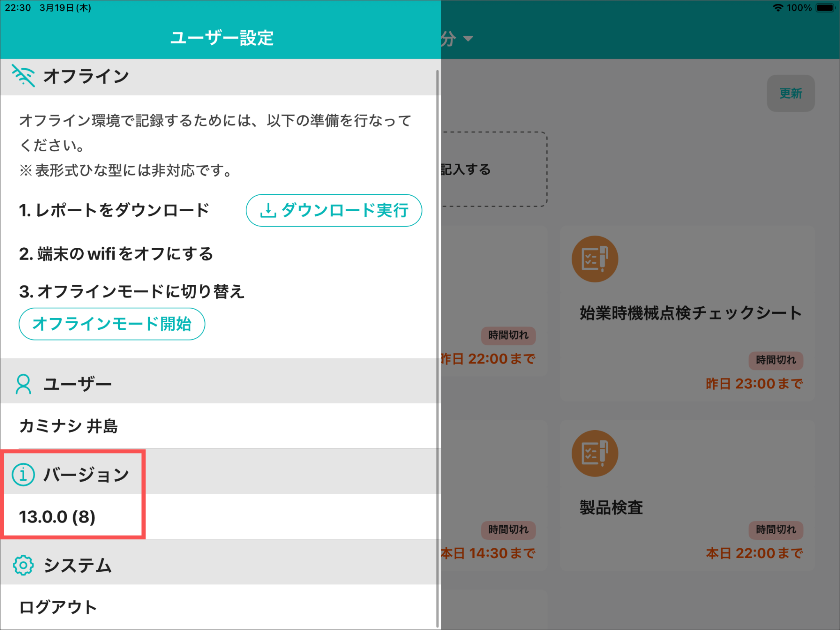The image size is (840, 630).
Task: Click the system gear icon
Action: tap(23, 565)
